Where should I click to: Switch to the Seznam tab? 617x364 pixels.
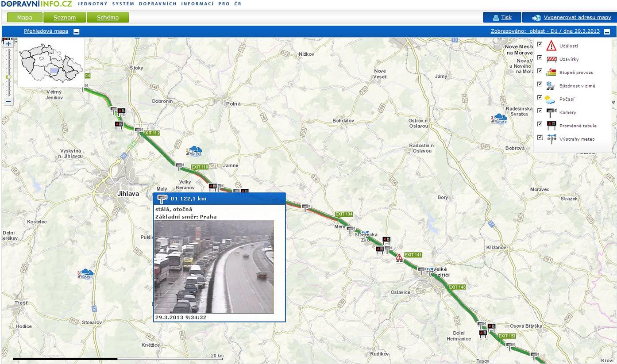[65, 18]
